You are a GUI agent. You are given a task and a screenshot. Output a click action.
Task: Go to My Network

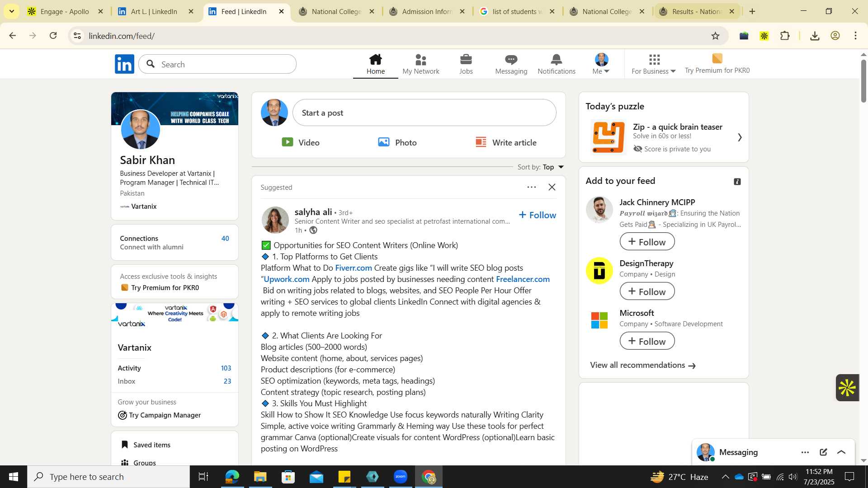[420, 64]
